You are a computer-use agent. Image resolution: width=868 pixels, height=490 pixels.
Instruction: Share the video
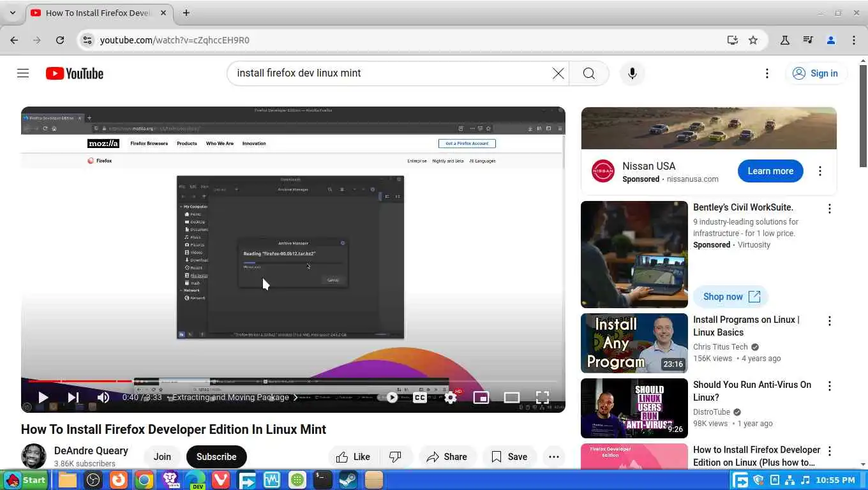pos(447,457)
